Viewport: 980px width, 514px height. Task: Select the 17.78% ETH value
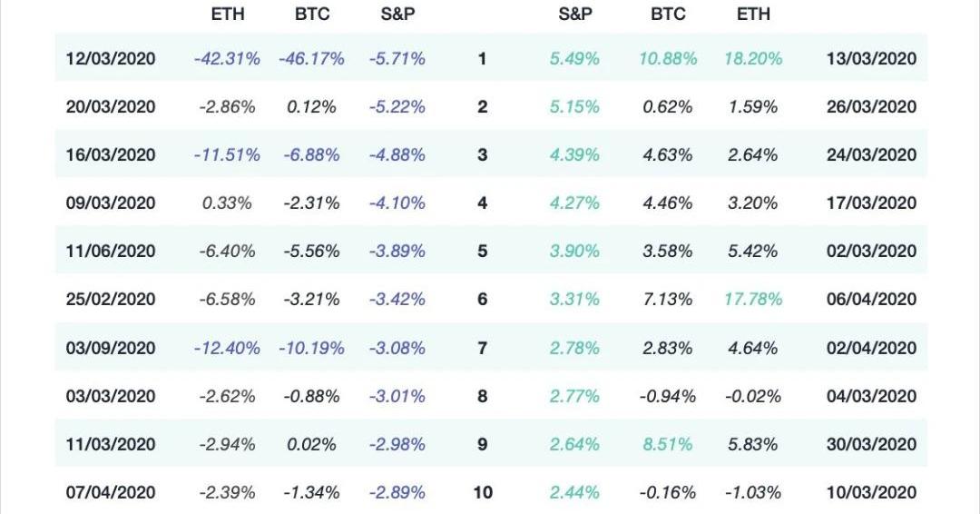(x=753, y=300)
